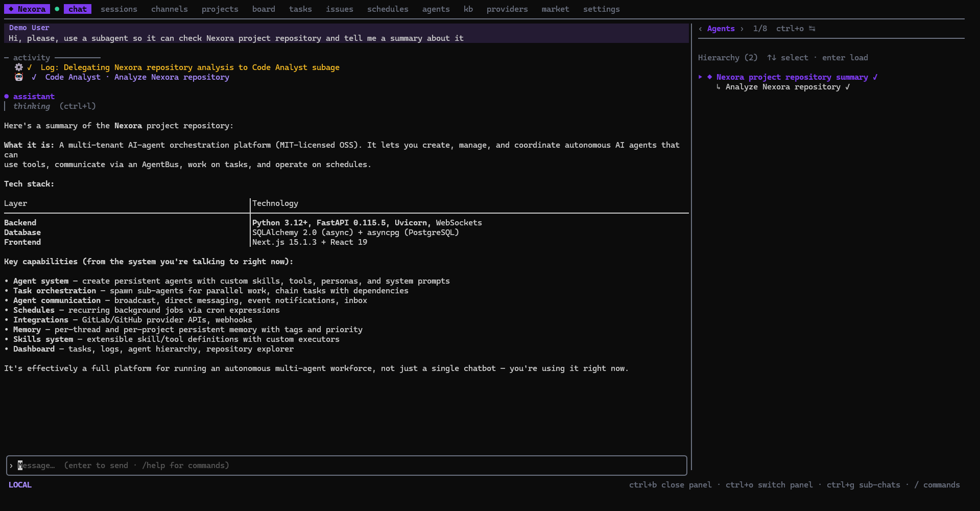This screenshot has width=980, height=511.
Task: Click the up-down select arrows icon
Action: (x=771, y=58)
